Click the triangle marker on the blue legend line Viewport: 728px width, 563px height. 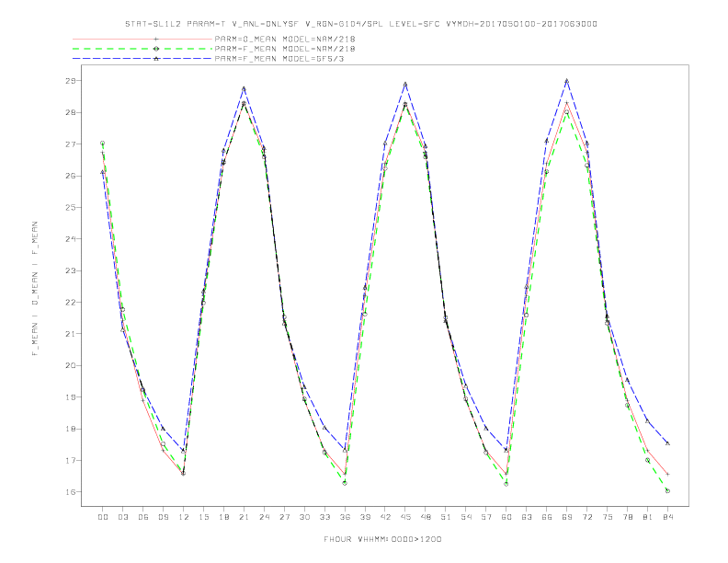[156, 59]
